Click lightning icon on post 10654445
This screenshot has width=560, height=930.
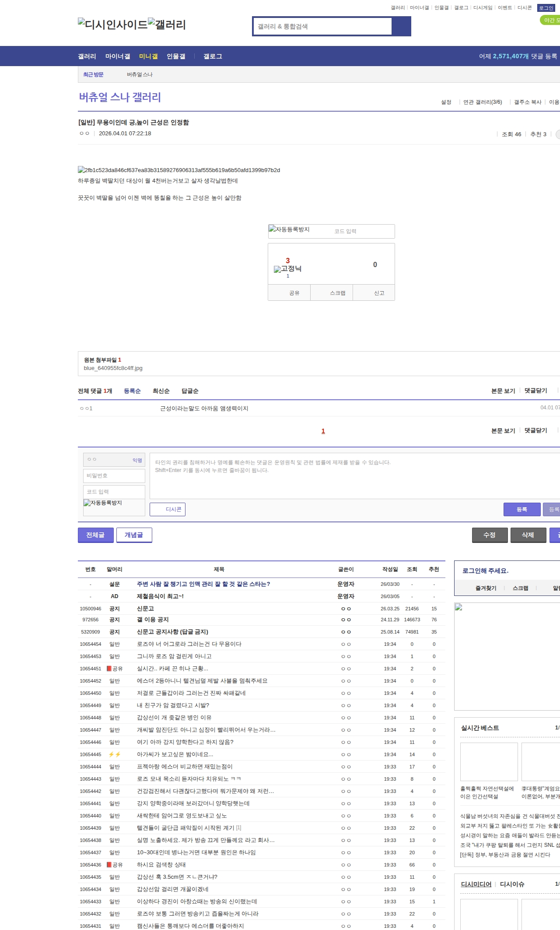114,754
